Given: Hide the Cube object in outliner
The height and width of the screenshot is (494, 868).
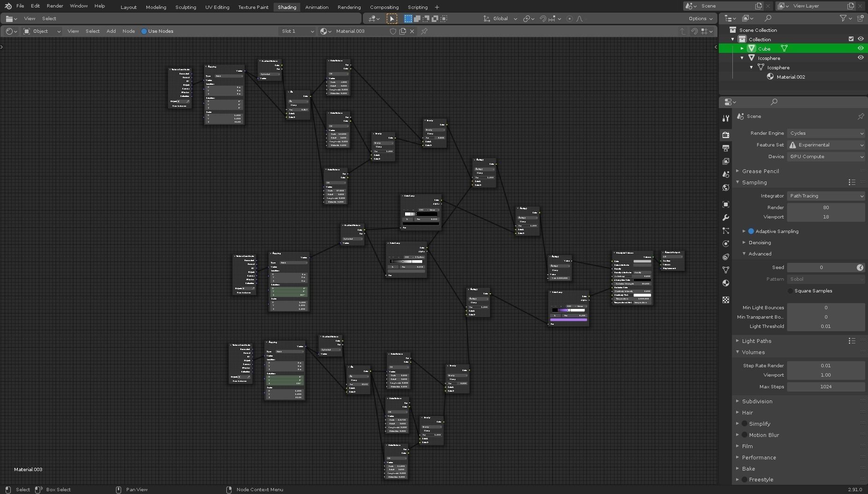Looking at the screenshot, I should (x=860, y=48).
